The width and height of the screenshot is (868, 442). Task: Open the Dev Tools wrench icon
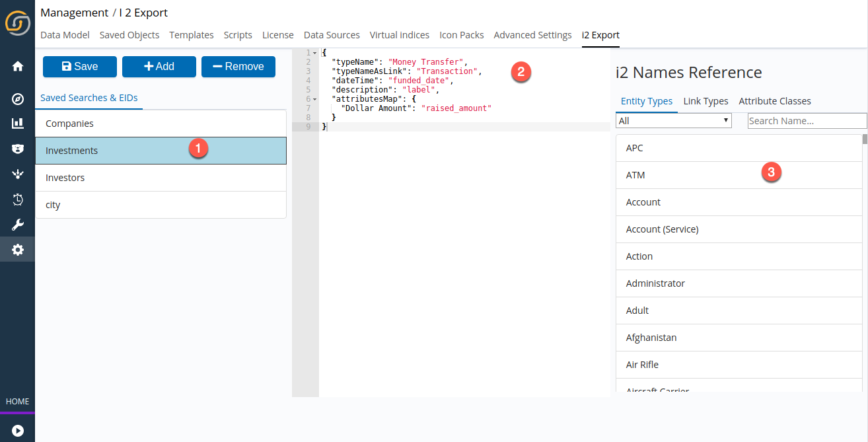coord(17,224)
